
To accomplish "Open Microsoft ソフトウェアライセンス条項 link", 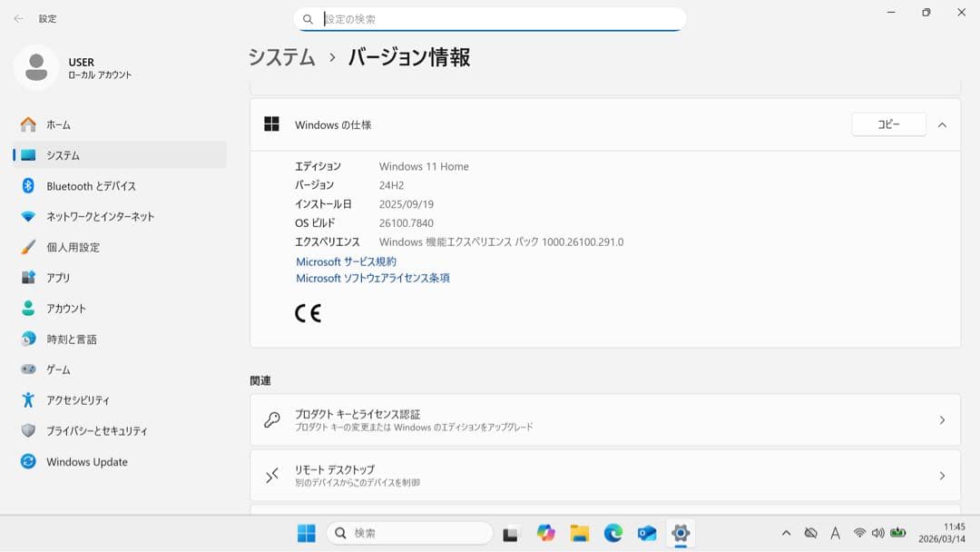I will click(x=373, y=278).
